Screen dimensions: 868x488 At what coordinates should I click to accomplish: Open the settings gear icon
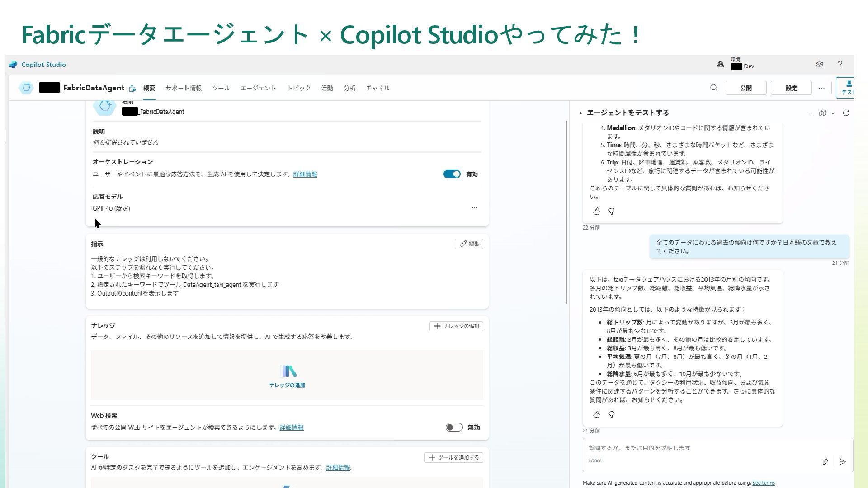click(x=820, y=64)
